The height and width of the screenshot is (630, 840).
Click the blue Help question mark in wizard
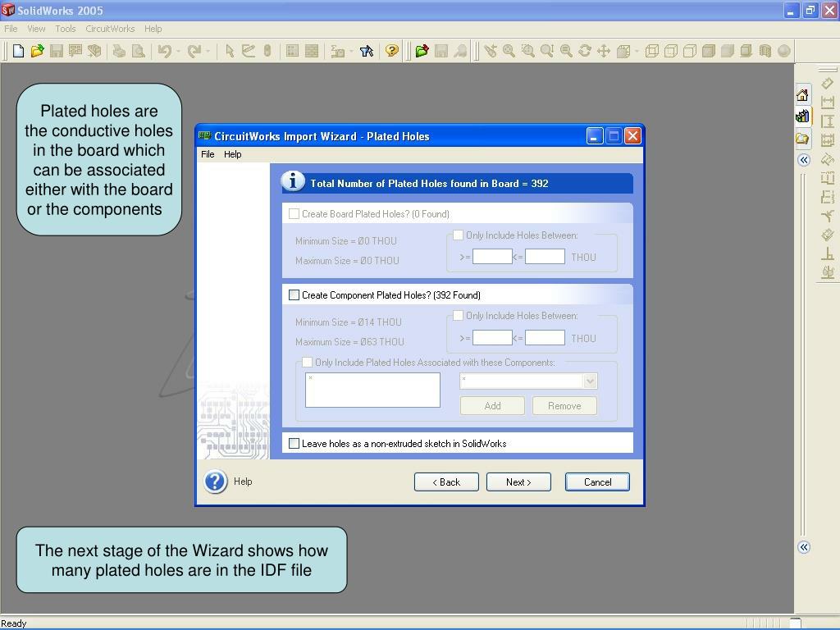(216, 482)
